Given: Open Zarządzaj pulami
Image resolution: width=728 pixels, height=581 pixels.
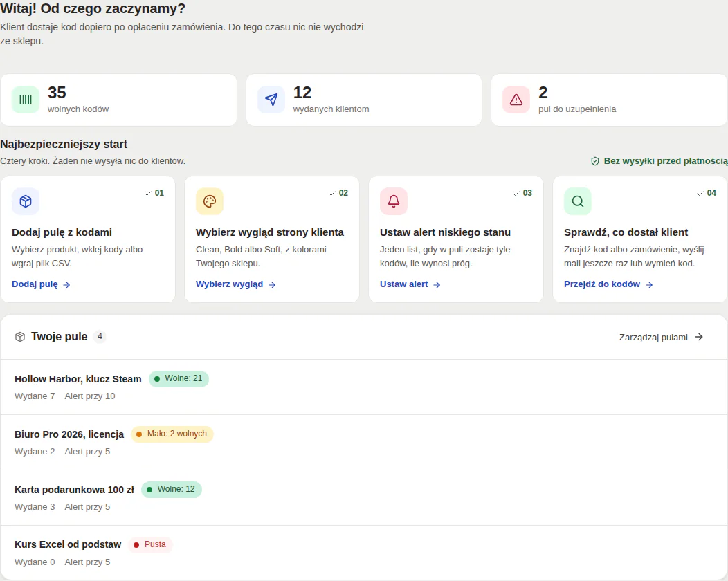Looking at the screenshot, I should (x=661, y=338).
